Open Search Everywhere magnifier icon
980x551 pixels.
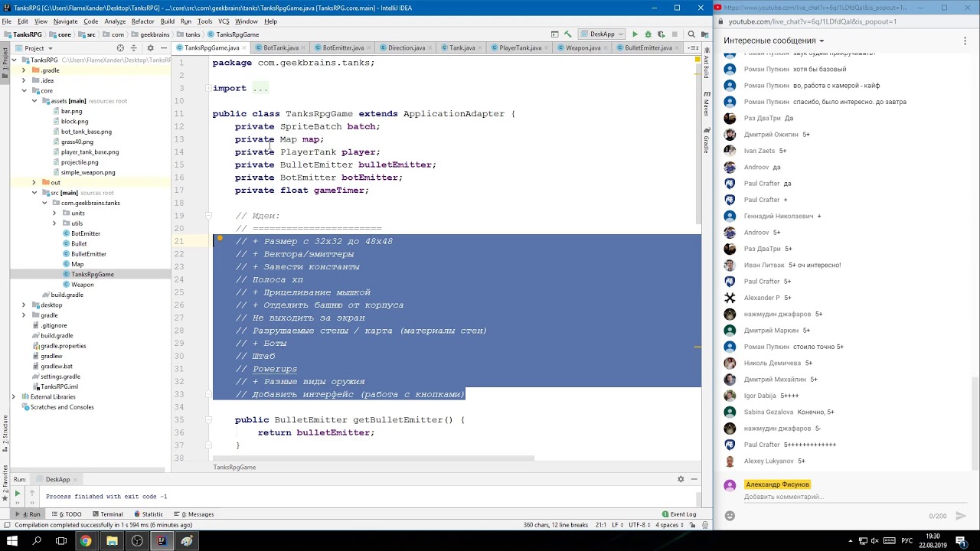pos(691,34)
